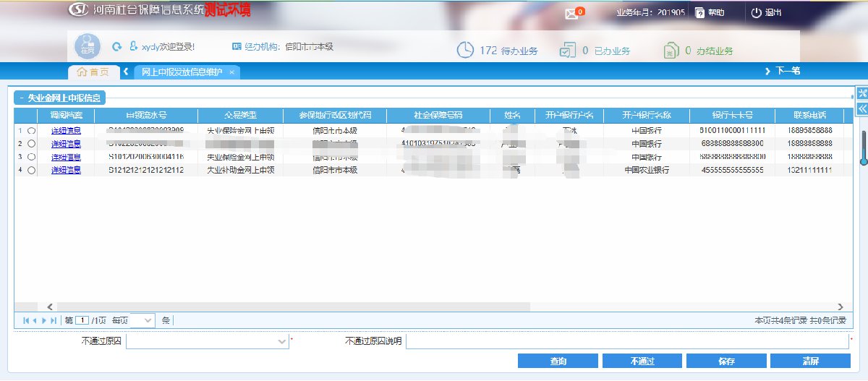Click the 帮助 help icon
The height and width of the screenshot is (381, 868).
tap(699, 13)
